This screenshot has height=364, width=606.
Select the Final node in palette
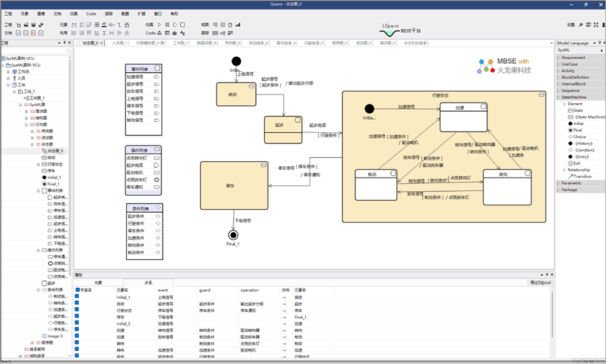tap(574, 130)
